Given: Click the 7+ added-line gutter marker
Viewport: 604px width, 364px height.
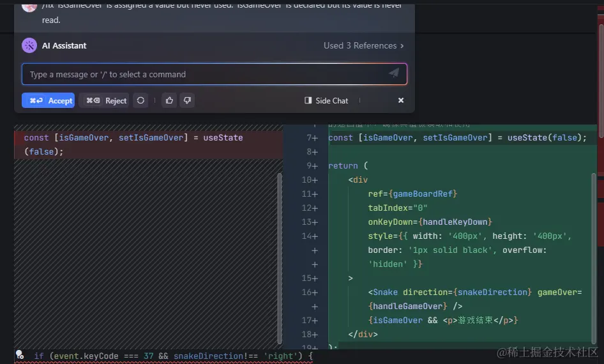Looking at the screenshot, I should click(312, 138).
